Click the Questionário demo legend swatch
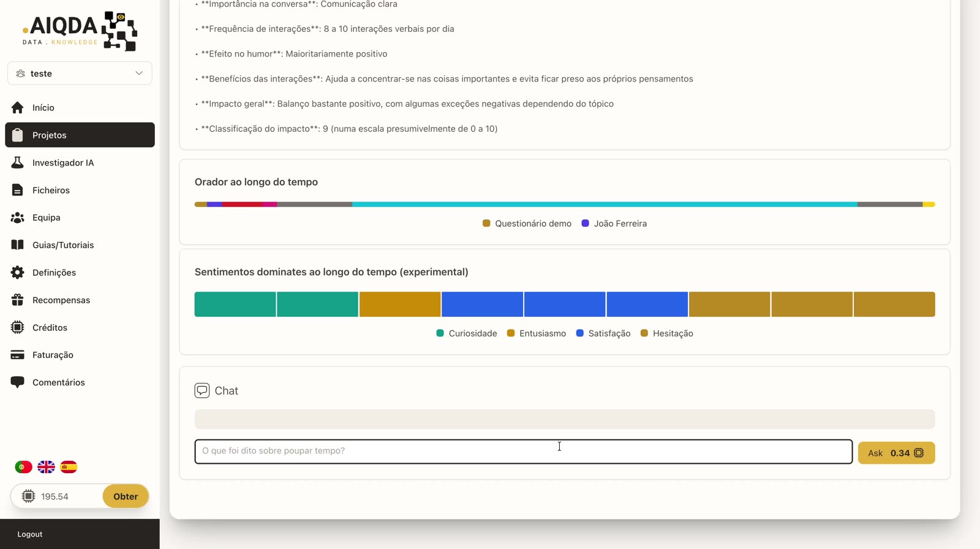This screenshot has height=549, width=980. (x=486, y=224)
